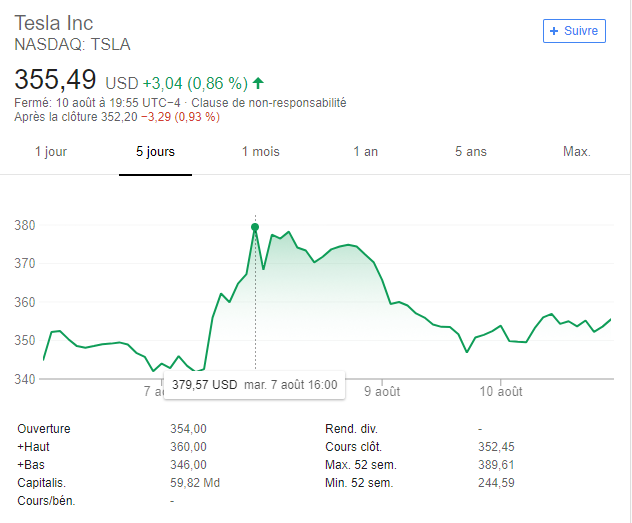Click the Tesla Inc title
This screenshot has width=632, height=523.
(x=54, y=23)
